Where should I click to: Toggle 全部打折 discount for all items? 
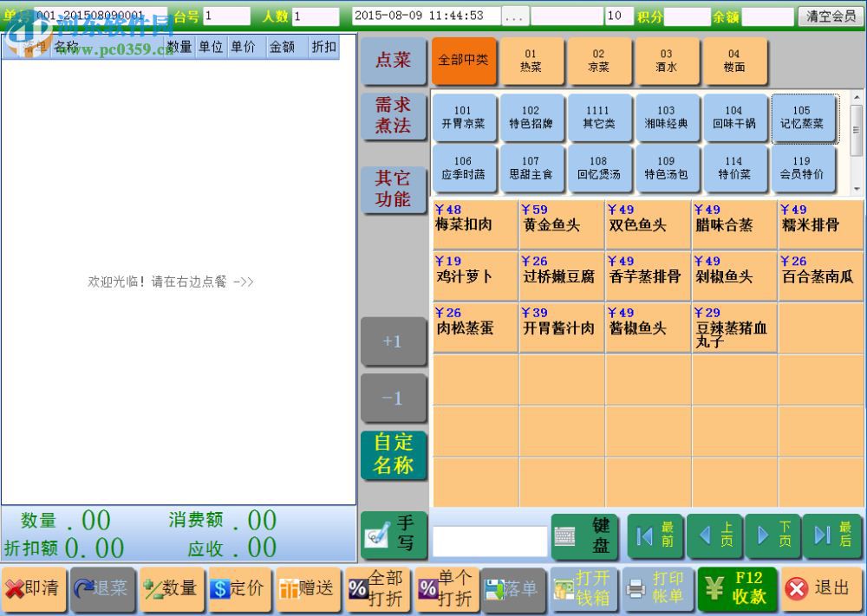(376, 589)
